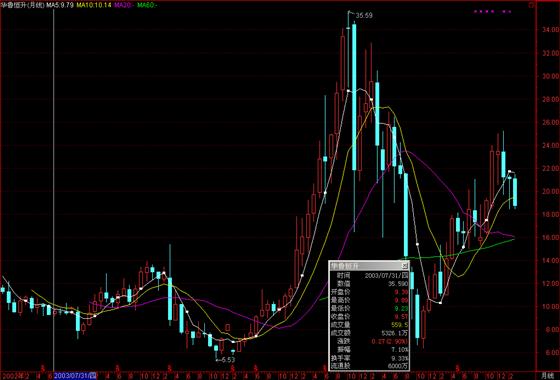Close the stock info popup window
The image size is (560, 380).
tap(404, 265)
